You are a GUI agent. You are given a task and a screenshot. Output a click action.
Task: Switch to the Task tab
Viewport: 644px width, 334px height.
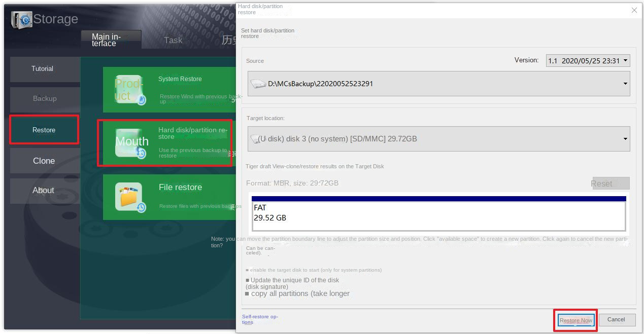pyautogui.click(x=173, y=40)
